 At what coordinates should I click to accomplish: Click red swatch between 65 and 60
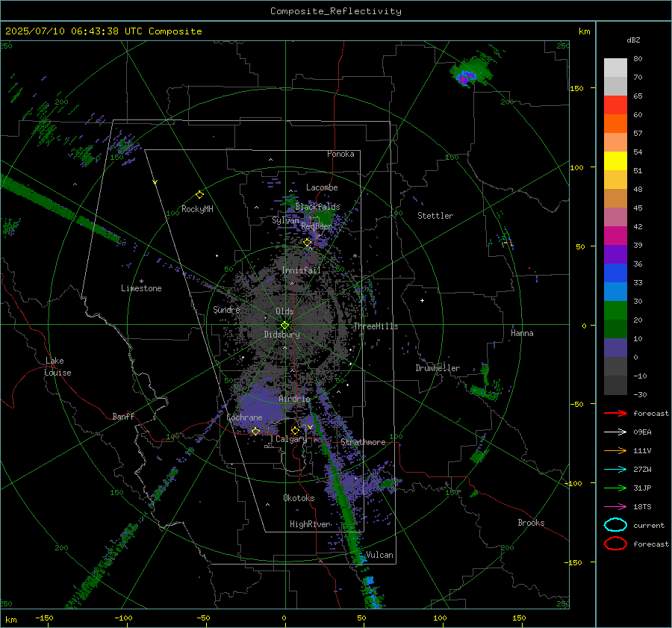[615, 105]
